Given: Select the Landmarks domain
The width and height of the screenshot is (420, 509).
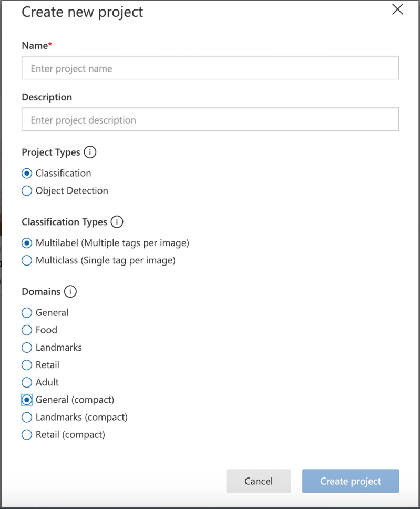Looking at the screenshot, I should point(27,348).
